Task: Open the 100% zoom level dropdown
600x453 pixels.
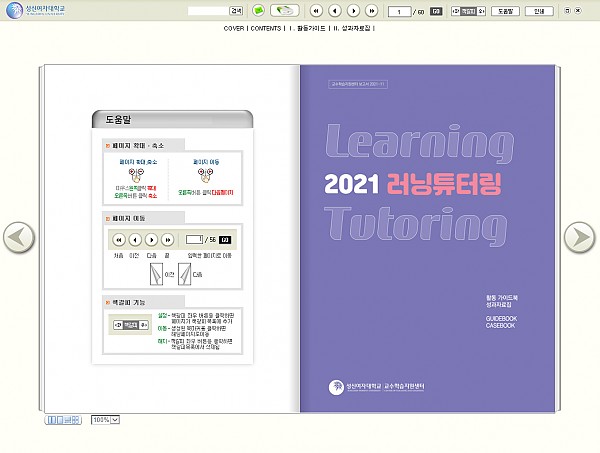Action: tap(106, 420)
